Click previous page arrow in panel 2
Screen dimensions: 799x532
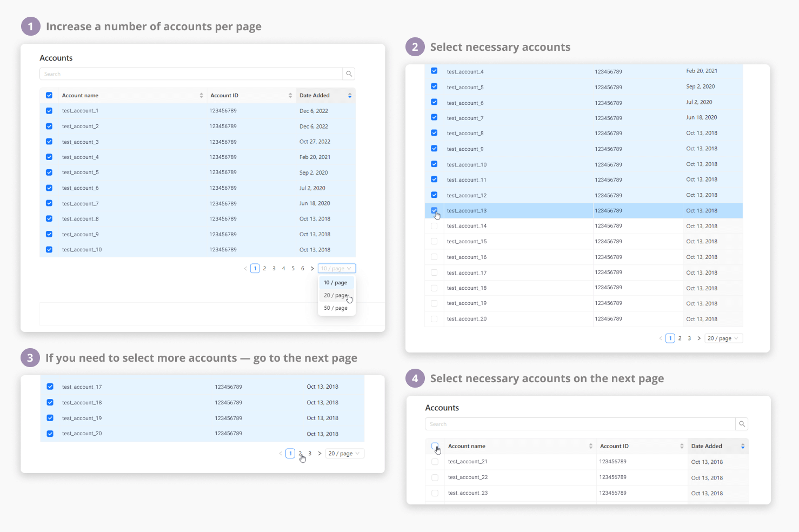661,338
